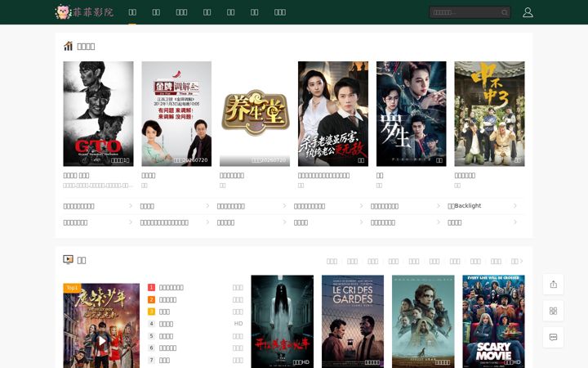Click the red rank 1 badge
588x368 pixels.
[152, 287]
